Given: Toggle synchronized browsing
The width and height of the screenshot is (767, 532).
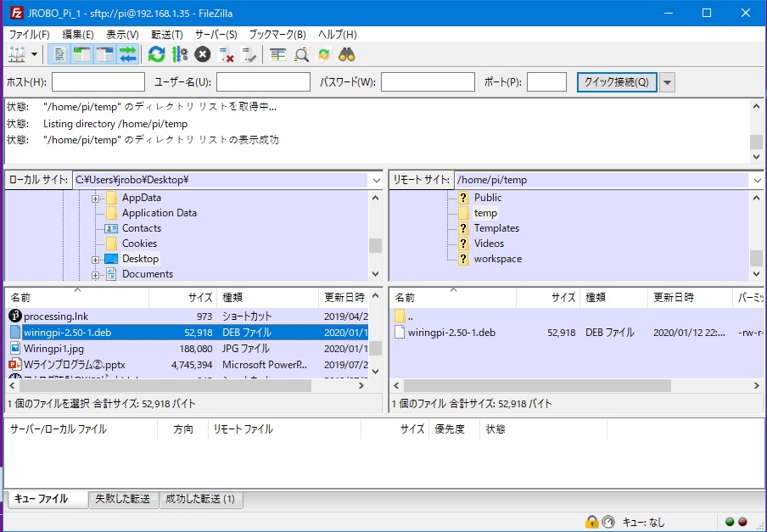Looking at the screenshot, I should [x=324, y=54].
